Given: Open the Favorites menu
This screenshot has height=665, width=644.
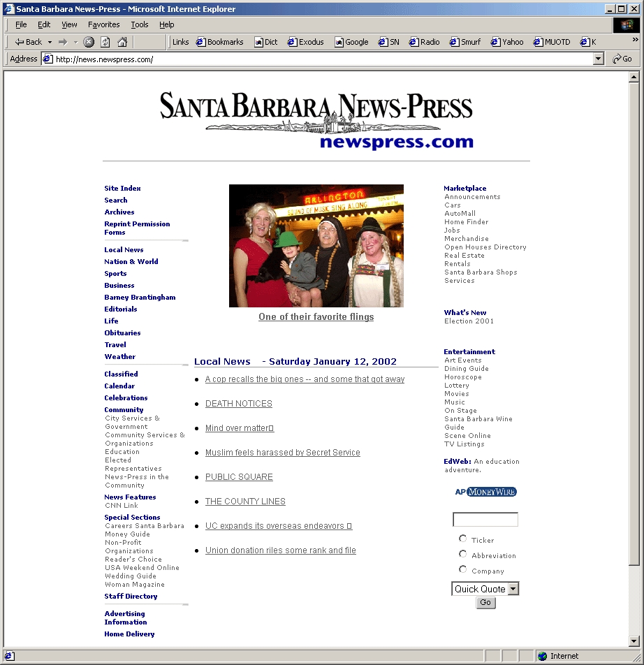Looking at the screenshot, I should [104, 24].
